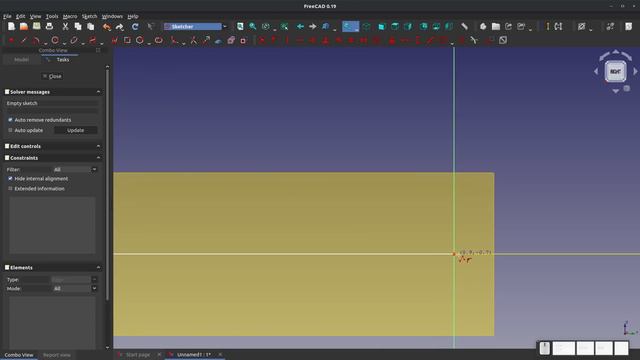
Task: Open the View menu
Action: point(36,16)
